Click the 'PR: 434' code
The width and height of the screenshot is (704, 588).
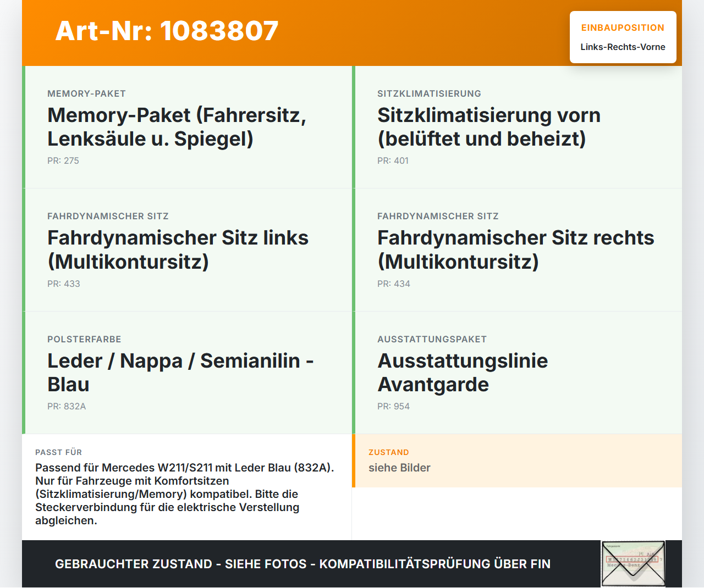pyautogui.click(x=394, y=284)
